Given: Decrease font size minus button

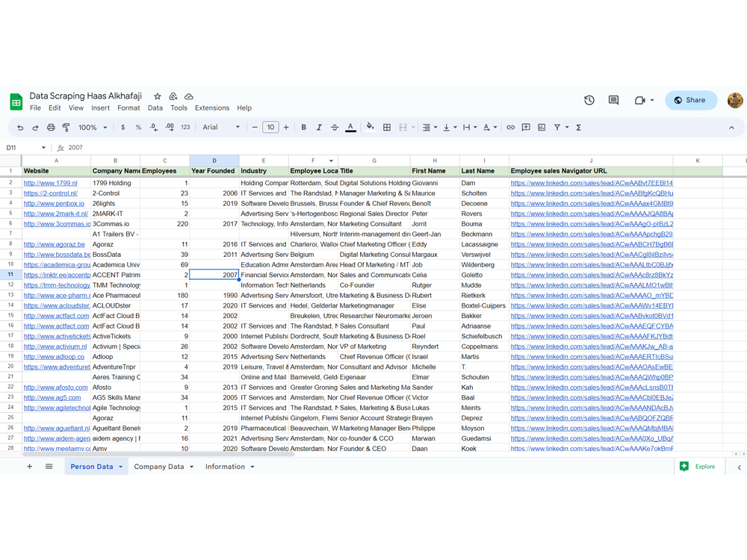Looking at the screenshot, I should pos(255,128).
